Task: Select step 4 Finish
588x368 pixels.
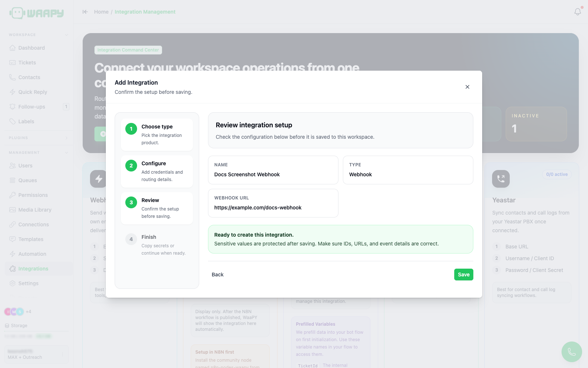Action: [157, 245]
